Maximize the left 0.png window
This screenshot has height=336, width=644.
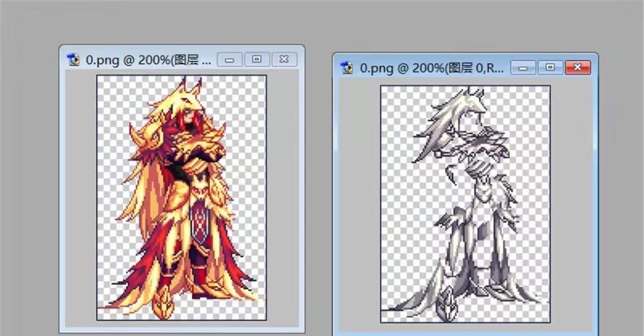[257, 59]
